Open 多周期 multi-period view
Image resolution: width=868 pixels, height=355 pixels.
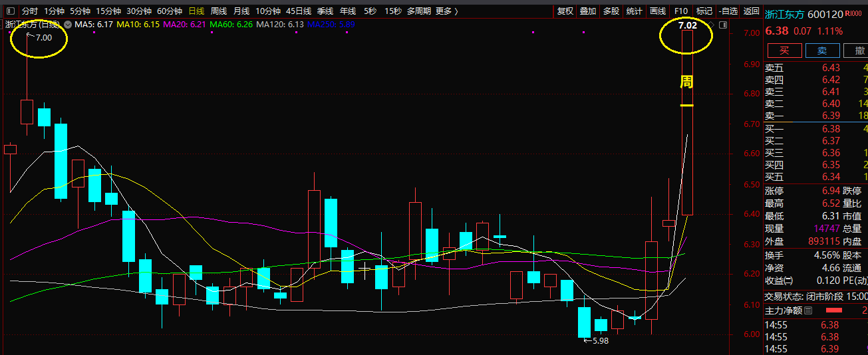click(419, 11)
